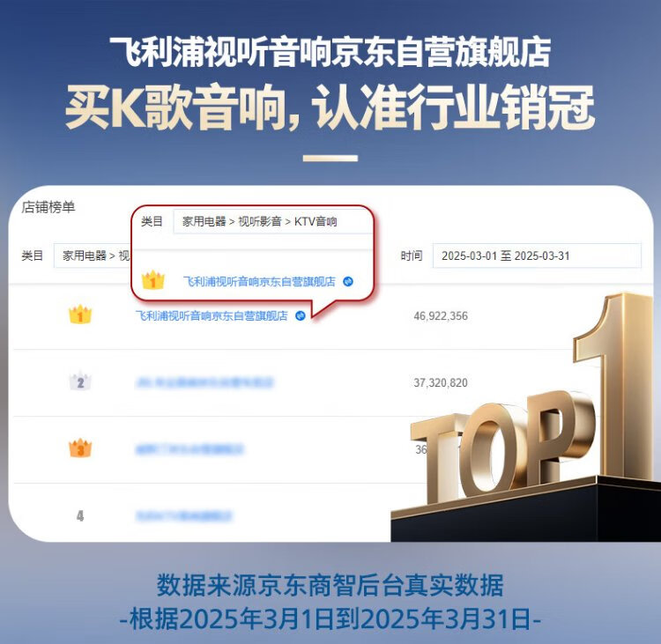The image size is (661, 644).
Task: Open the callout category box ending in KTV音响
Action: click(x=272, y=221)
